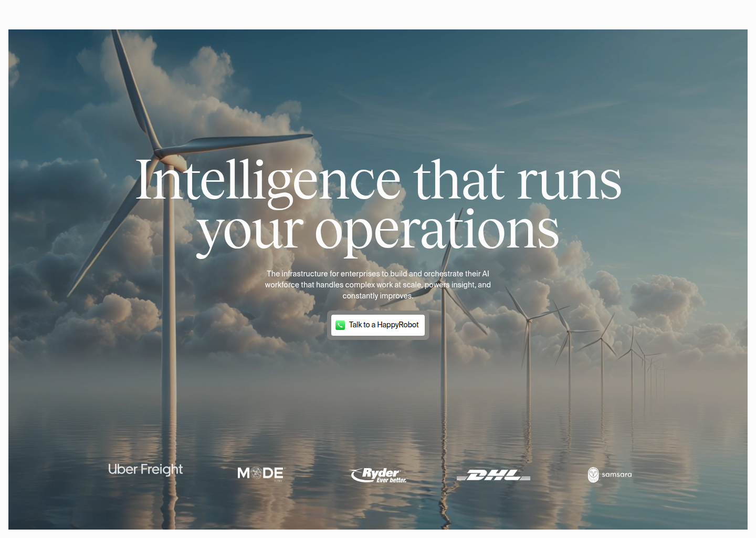Screen dimensions: 756x538
Task: Click the Samsara owl logo
Action: pos(610,474)
